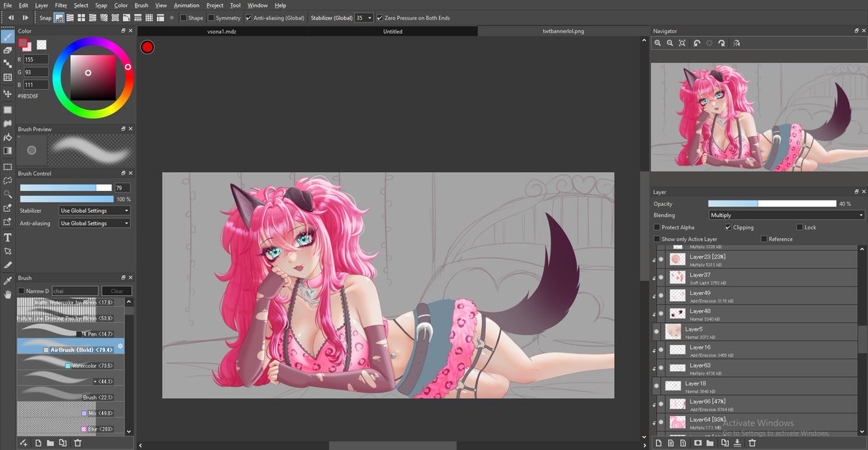Click the layer Opacity slider

tap(772, 204)
